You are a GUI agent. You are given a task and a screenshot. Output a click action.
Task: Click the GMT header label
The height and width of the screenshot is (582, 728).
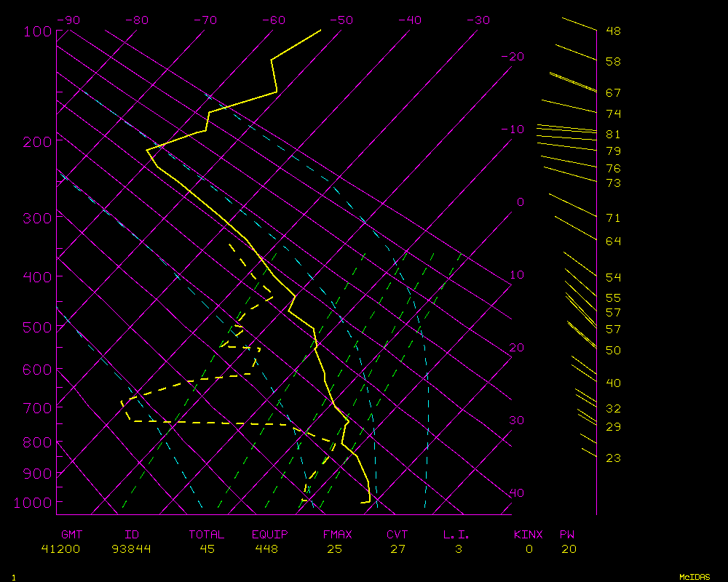(72, 535)
